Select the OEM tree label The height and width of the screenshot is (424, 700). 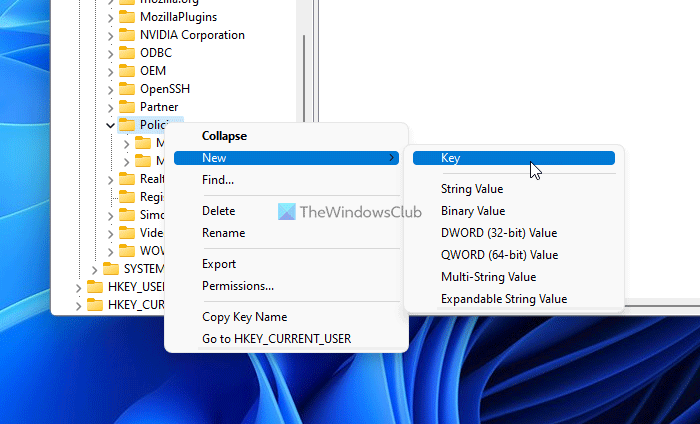pos(153,71)
